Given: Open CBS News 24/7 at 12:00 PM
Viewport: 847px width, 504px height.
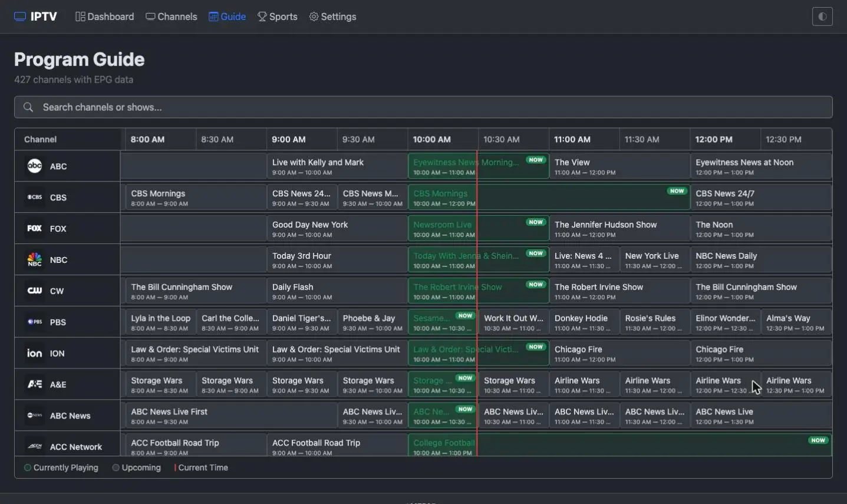Looking at the screenshot, I should tap(761, 197).
